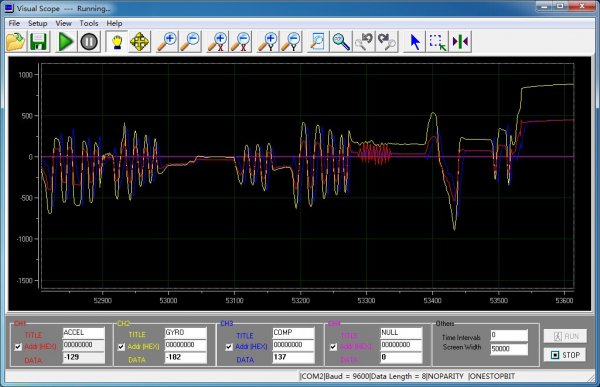
Task: Click the CH1 address hex field
Action: point(83,345)
